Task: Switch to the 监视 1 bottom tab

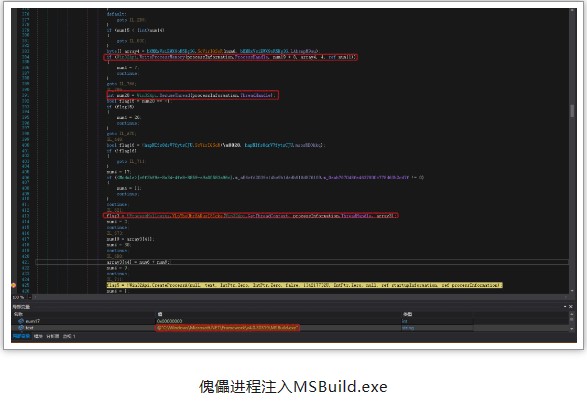Action: tap(69, 336)
